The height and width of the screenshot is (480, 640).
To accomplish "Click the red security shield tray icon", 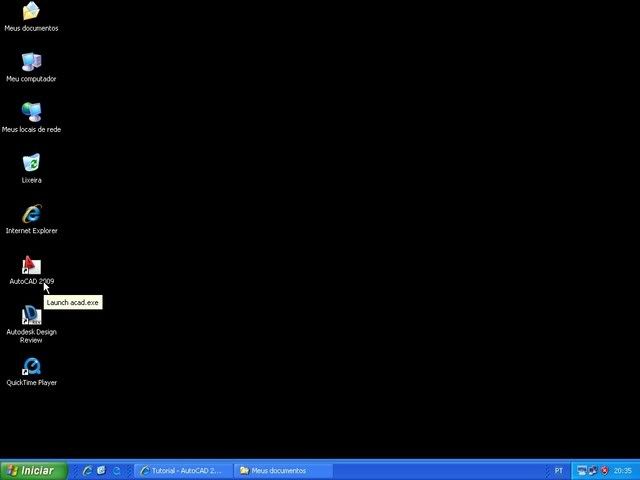I will point(604,470).
